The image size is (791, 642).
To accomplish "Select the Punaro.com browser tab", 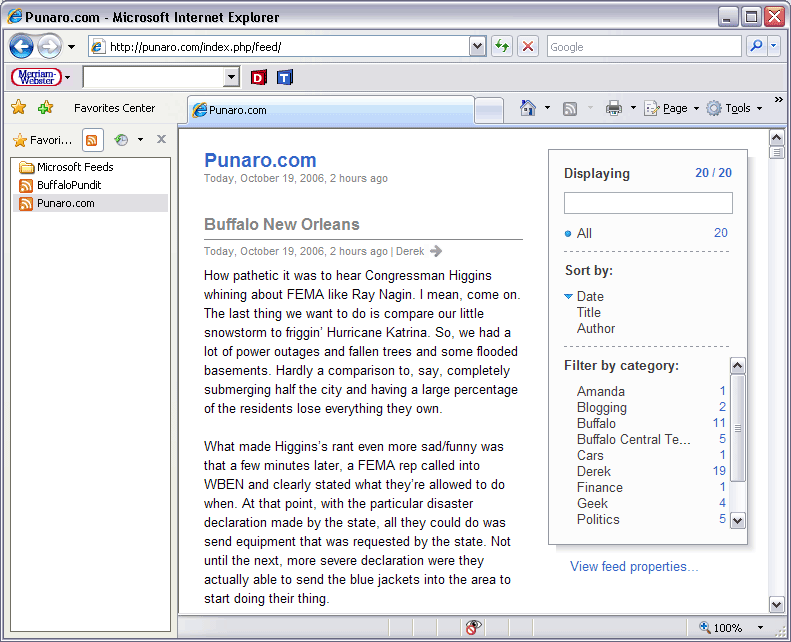I will (x=331, y=109).
